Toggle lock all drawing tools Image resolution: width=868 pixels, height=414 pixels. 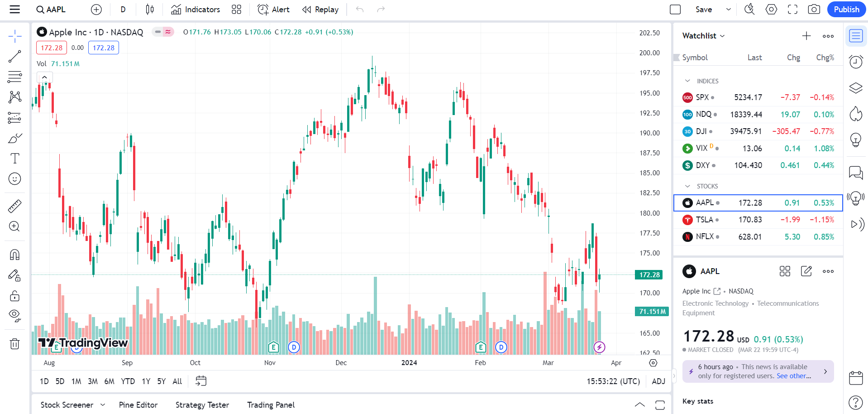15,296
